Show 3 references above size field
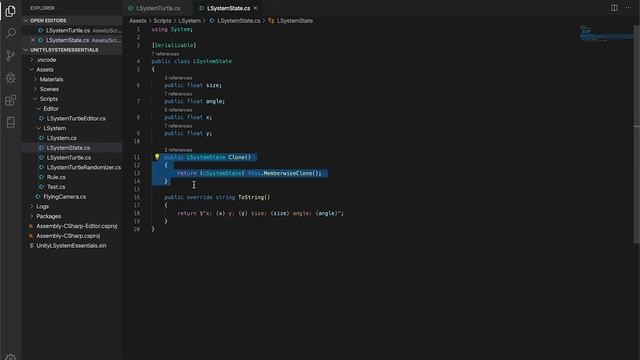The width and height of the screenshot is (640, 360). pyautogui.click(x=178, y=78)
